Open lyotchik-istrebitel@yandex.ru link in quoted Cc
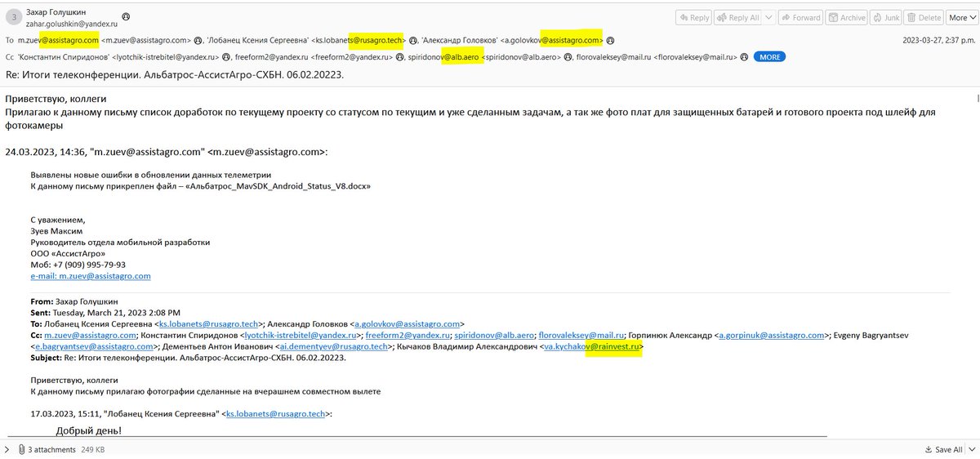The width and height of the screenshot is (980, 459). pos(301,335)
